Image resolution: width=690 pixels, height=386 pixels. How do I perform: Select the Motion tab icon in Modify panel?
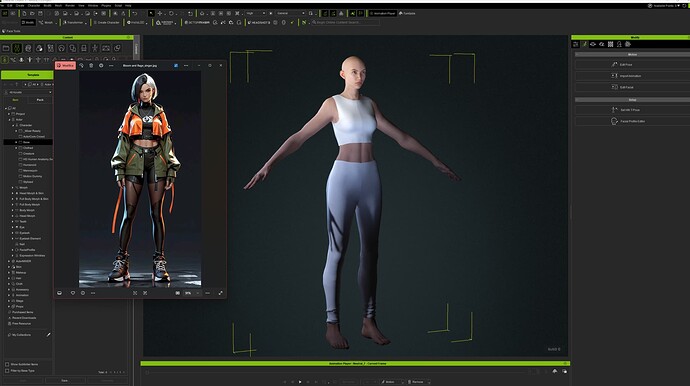pyautogui.click(x=585, y=44)
